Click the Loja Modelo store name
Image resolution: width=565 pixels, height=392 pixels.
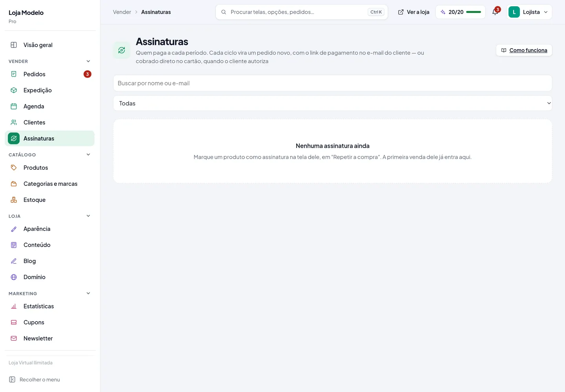tap(26, 13)
